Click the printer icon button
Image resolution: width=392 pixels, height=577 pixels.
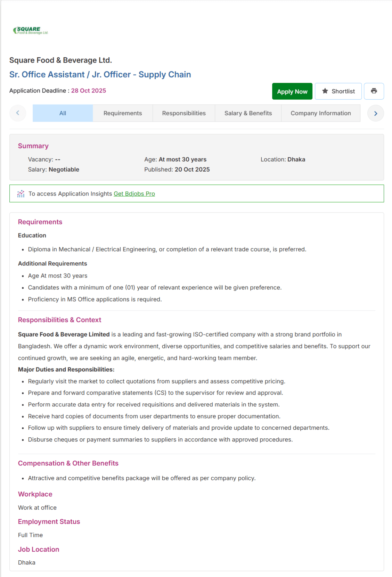374,91
